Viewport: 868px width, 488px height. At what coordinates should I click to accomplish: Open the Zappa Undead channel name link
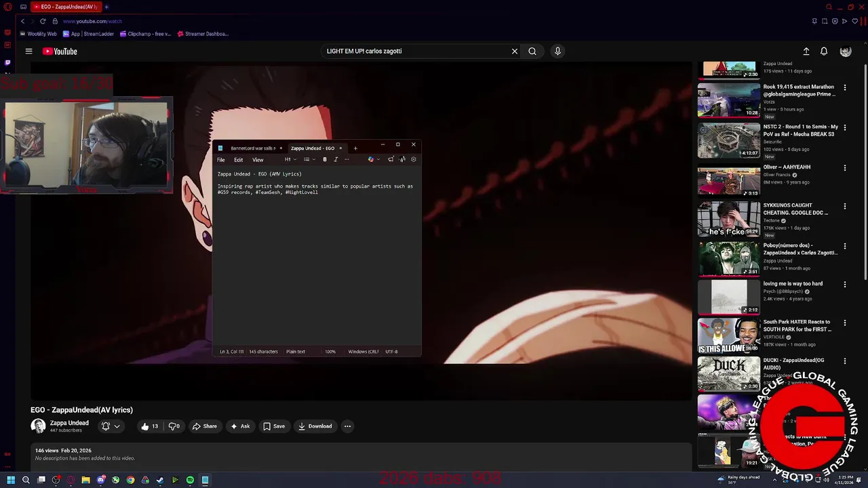tap(69, 423)
